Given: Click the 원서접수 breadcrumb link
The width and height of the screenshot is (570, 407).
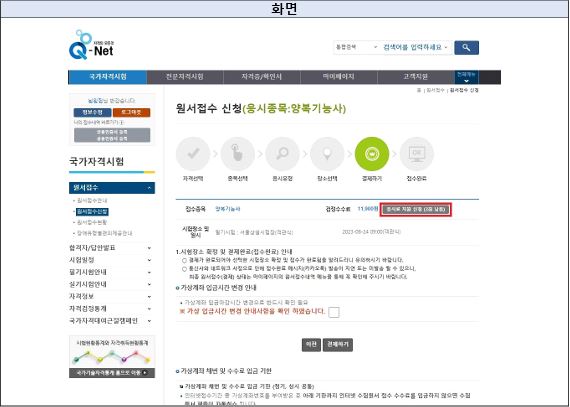Looking at the screenshot, I should pyautogui.click(x=435, y=90).
